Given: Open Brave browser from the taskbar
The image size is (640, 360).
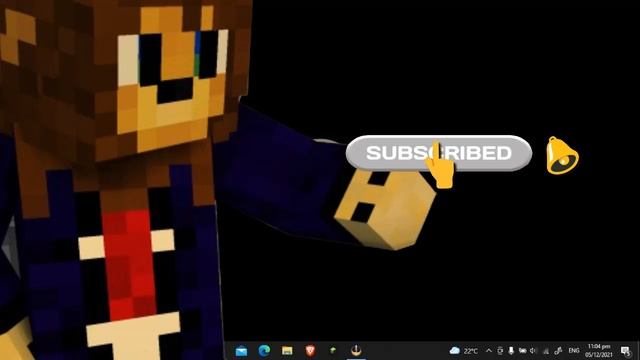Looking at the screenshot, I should 310,350.
